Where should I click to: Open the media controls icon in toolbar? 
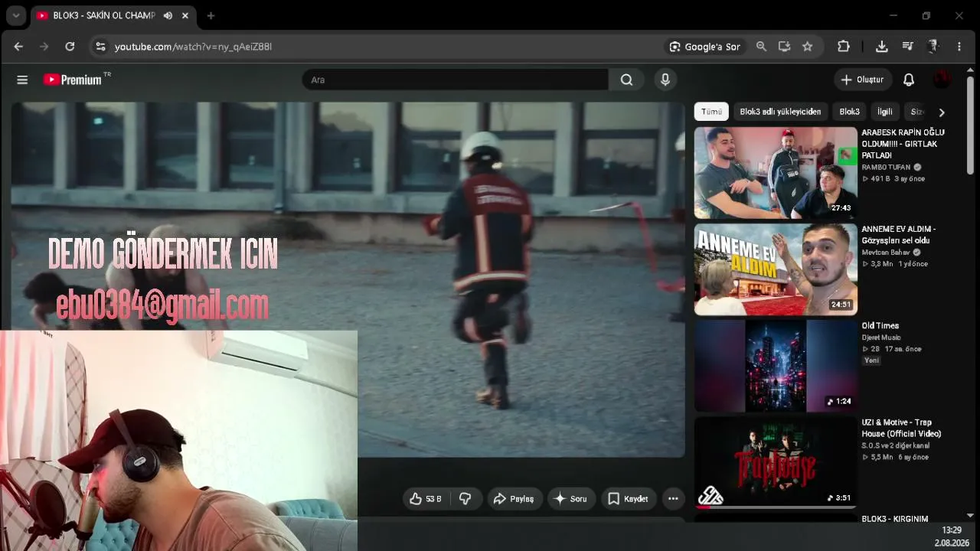click(x=908, y=47)
